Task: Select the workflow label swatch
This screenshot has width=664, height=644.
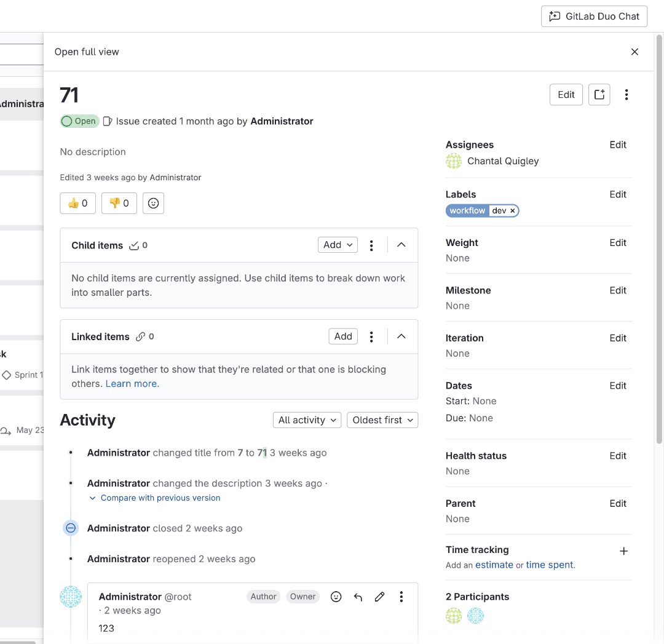Action: [x=467, y=210]
